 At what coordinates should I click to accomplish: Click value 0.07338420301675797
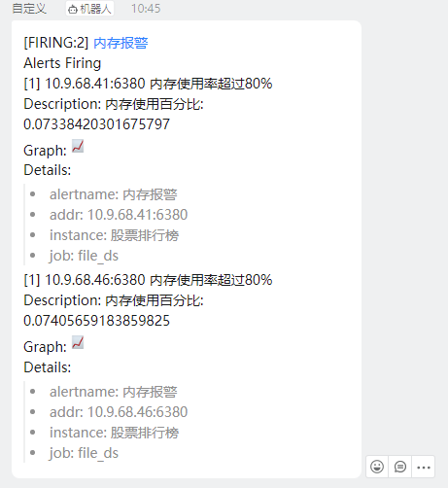(x=97, y=124)
